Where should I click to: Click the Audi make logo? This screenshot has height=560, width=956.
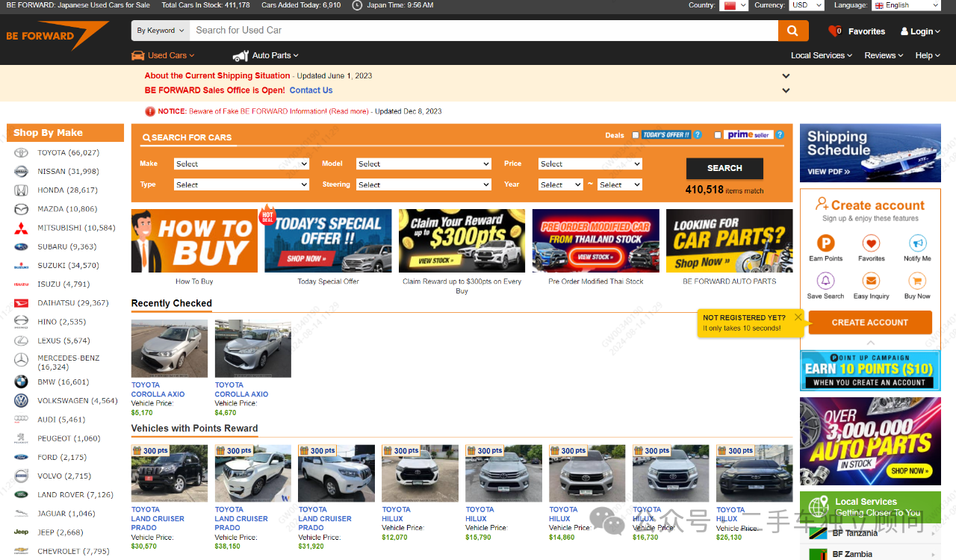(21, 420)
